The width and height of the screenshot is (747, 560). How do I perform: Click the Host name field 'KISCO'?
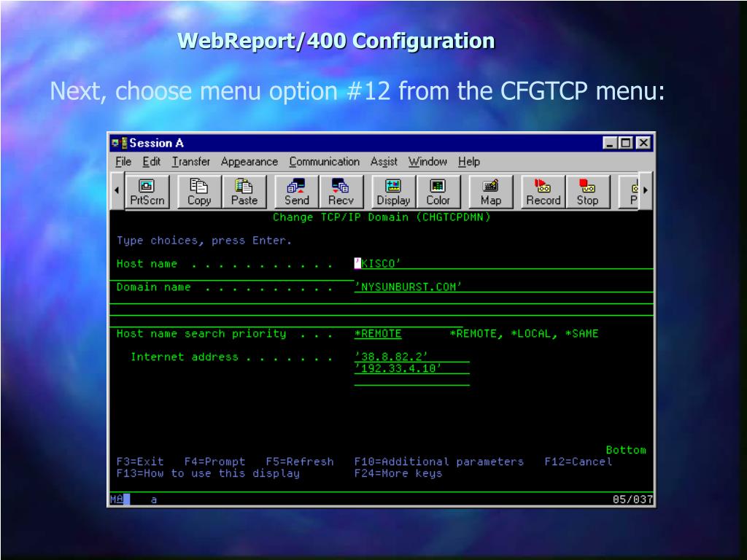tap(503, 264)
